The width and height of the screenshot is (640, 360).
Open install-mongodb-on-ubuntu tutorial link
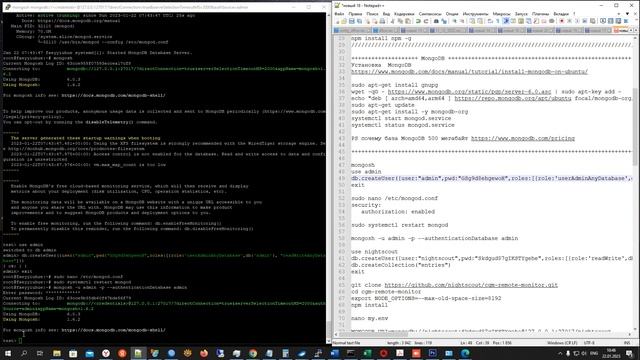tap(469, 71)
